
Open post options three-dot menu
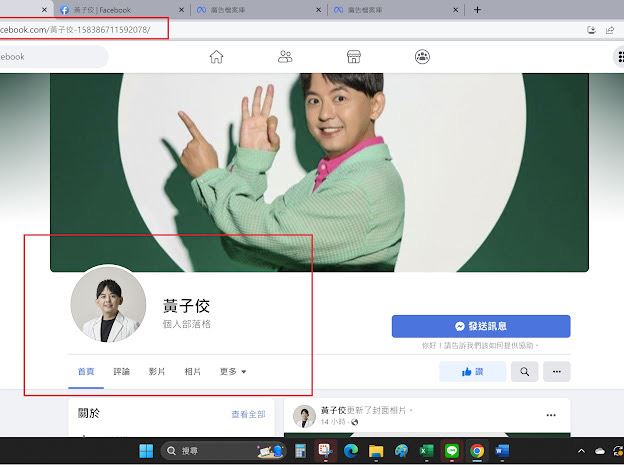550,415
